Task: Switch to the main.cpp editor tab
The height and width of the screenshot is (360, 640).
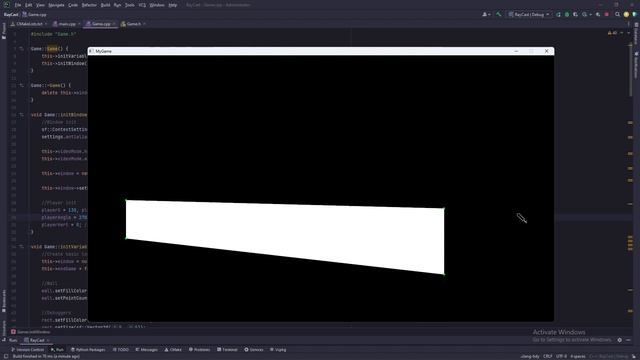Action: (67, 24)
